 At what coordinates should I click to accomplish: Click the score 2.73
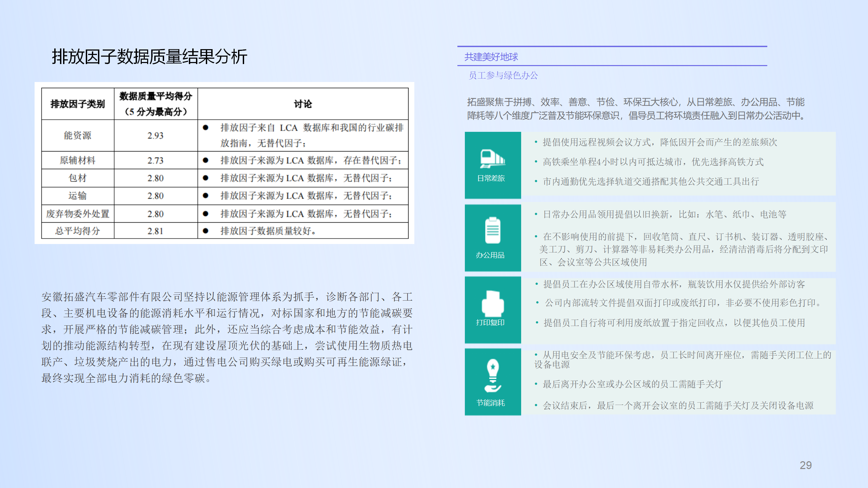point(155,161)
